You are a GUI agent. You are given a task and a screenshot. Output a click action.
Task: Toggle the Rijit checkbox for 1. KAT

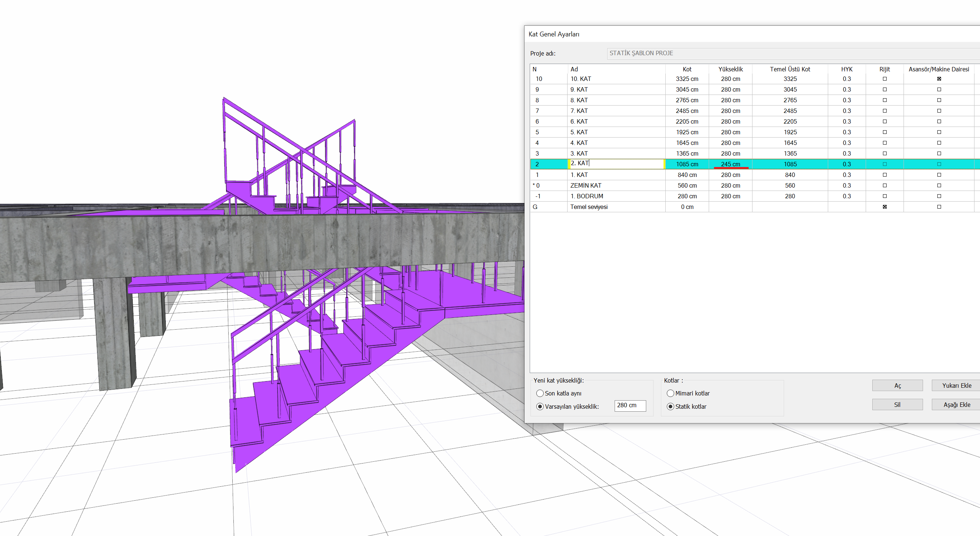pos(884,175)
